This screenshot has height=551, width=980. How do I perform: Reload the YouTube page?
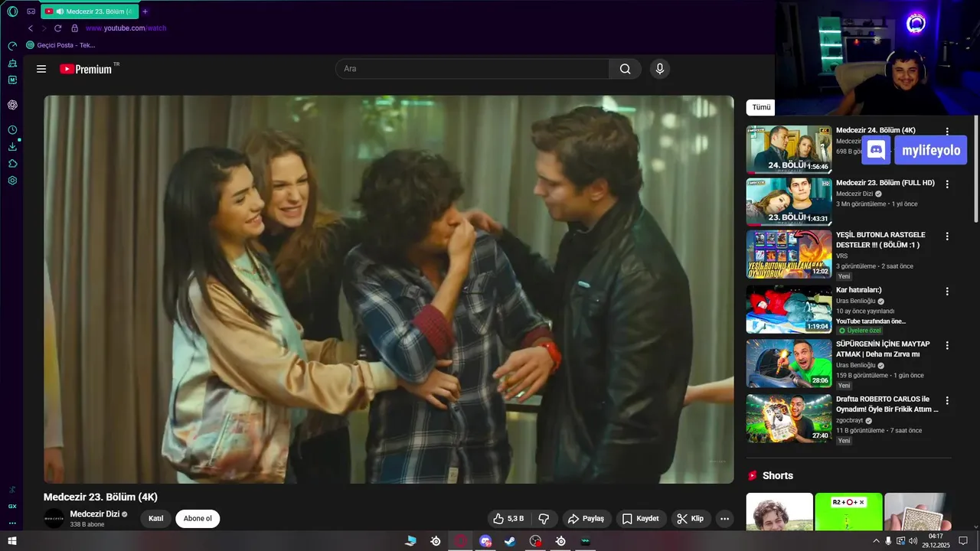57,28
